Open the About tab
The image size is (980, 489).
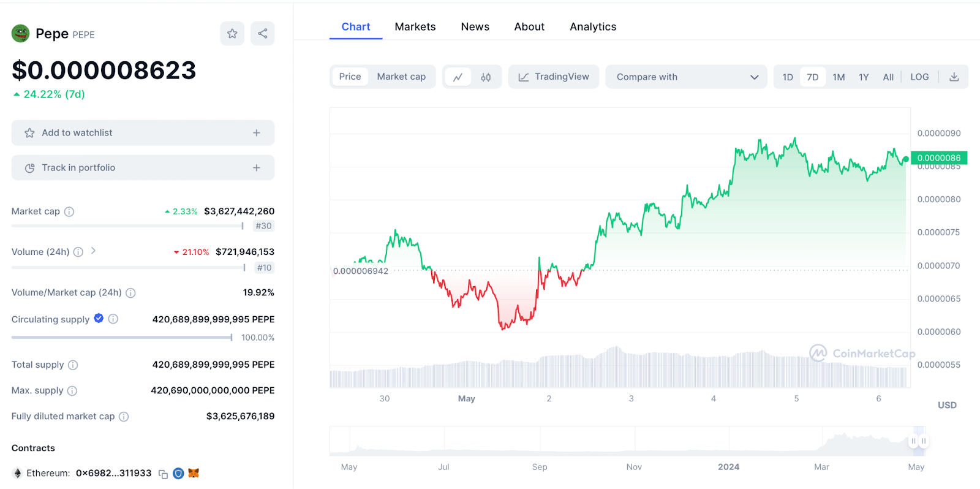[x=529, y=27]
